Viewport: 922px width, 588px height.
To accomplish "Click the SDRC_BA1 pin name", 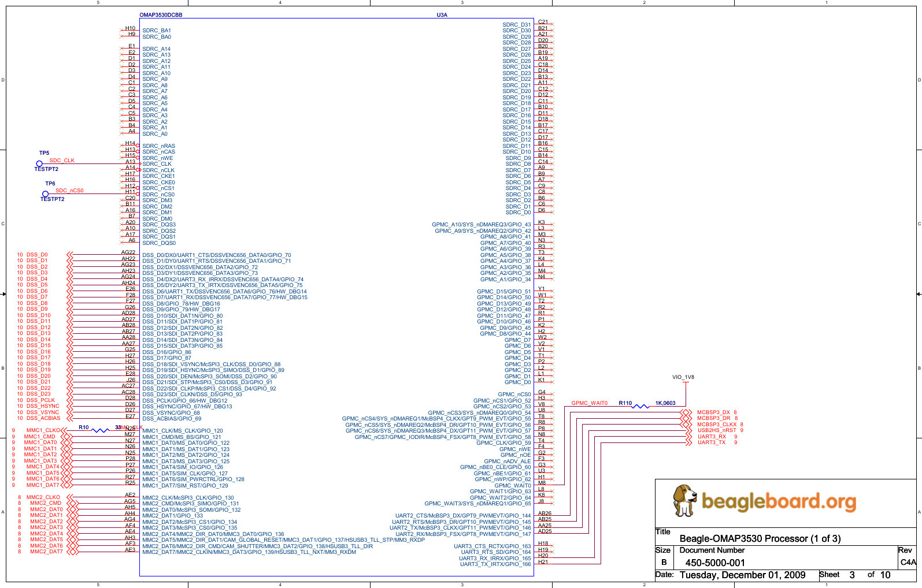I will point(157,31).
